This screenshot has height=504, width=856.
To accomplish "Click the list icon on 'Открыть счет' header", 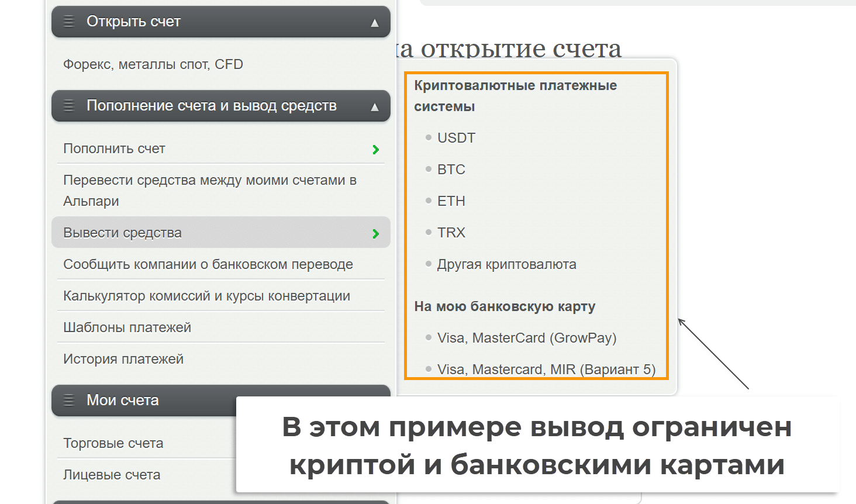I will click(69, 22).
